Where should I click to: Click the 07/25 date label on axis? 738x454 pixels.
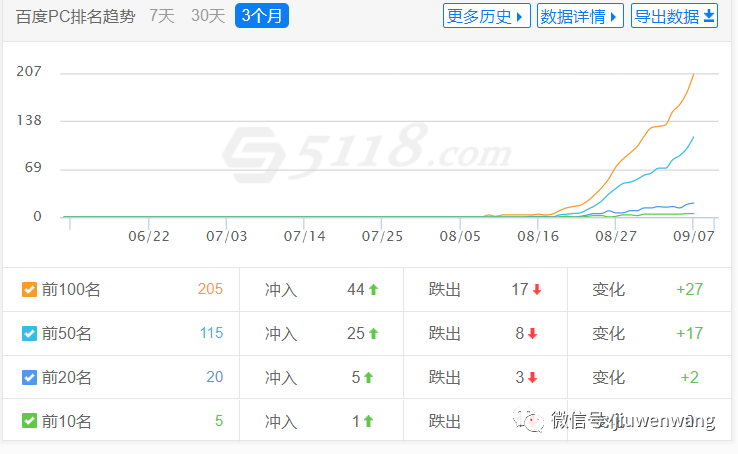[x=382, y=236]
